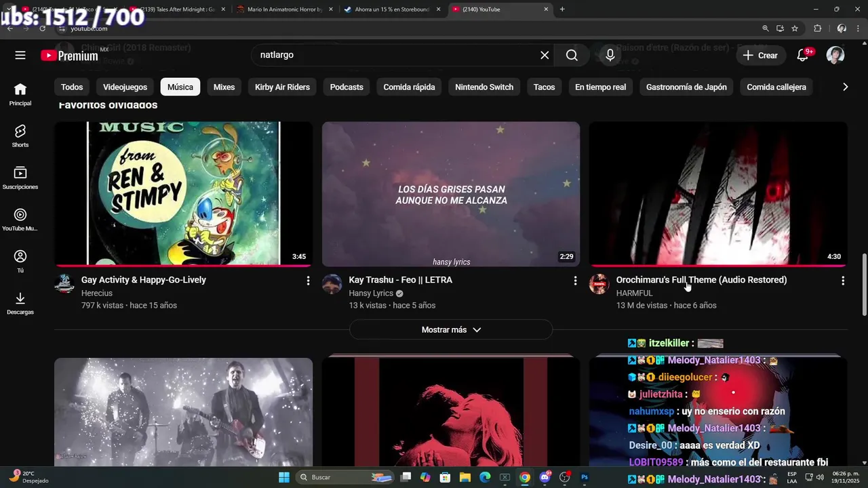Start voice search with microphone icon
The width and height of the screenshot is (868, 488).
(x=610, y=56)
